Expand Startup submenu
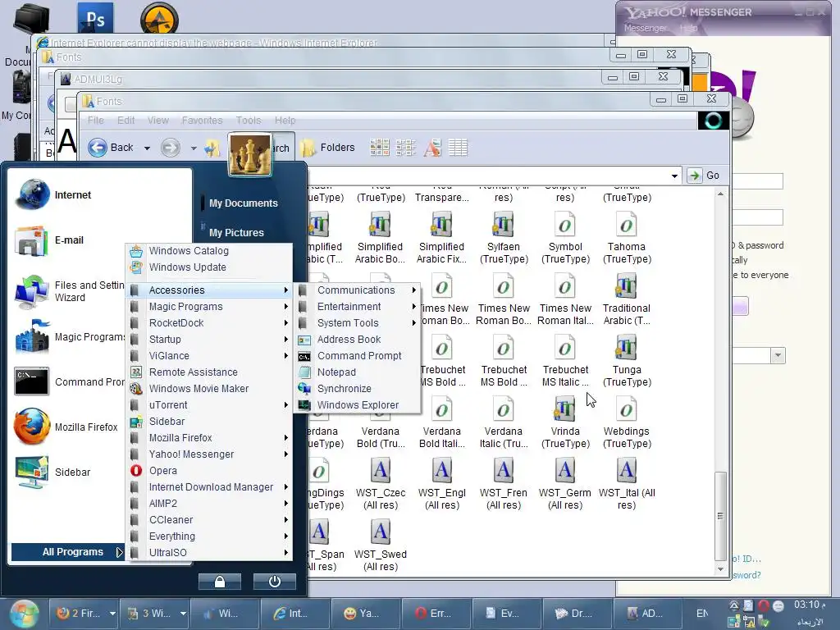This screenshot has height=630, width=840. tap(209, 340)
